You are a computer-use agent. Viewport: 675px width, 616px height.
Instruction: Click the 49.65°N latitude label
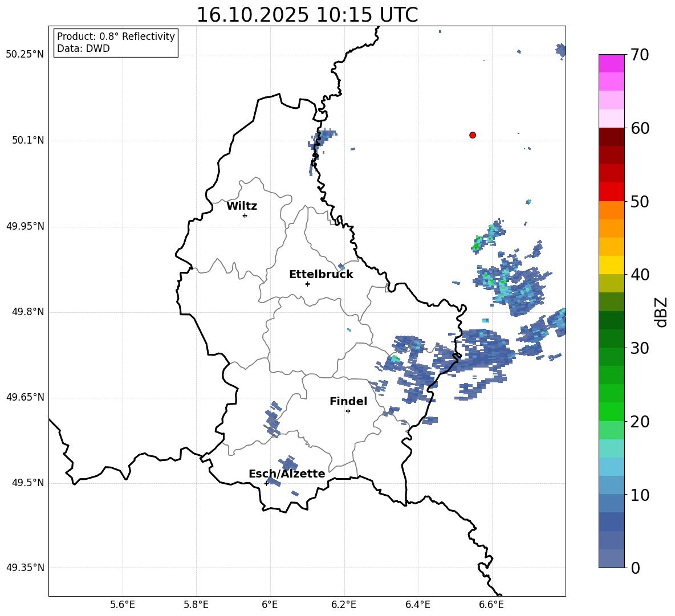pos(25,397)
